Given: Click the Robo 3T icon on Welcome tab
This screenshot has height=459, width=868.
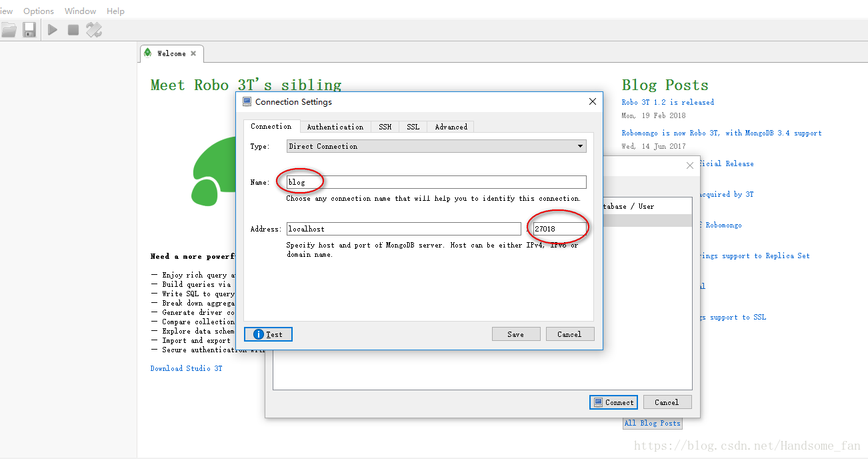Looking at the screenshot, I should pyautogui.click(x=148, y=53).
